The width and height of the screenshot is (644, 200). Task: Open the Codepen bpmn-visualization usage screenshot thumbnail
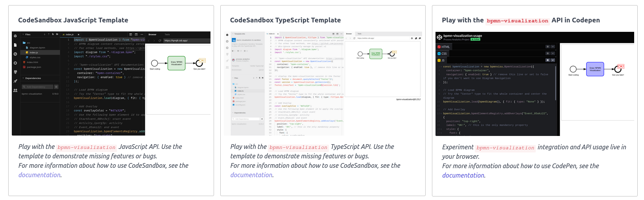pyautogui.click(x=535, y=84)
